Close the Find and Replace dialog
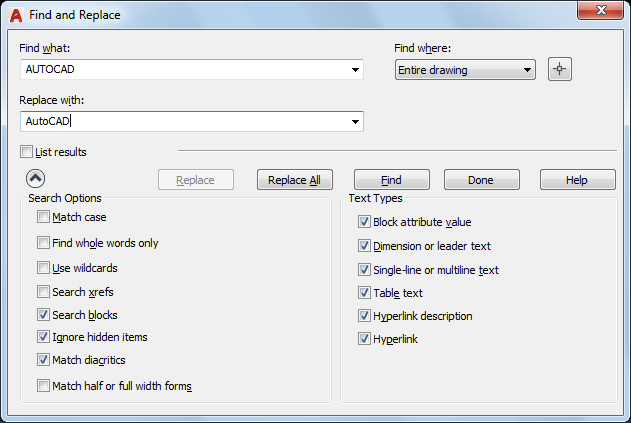The width and height of the screenshot is (631, 423). [x=600, y=10]
